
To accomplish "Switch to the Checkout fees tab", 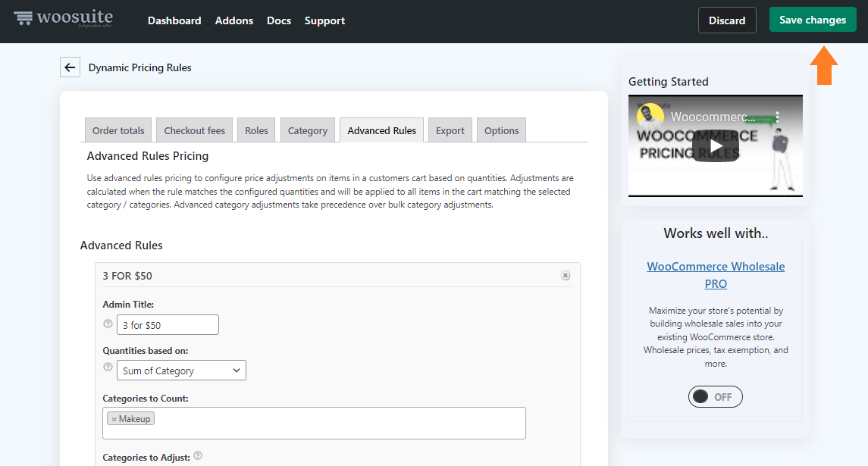I will (194, 130).
